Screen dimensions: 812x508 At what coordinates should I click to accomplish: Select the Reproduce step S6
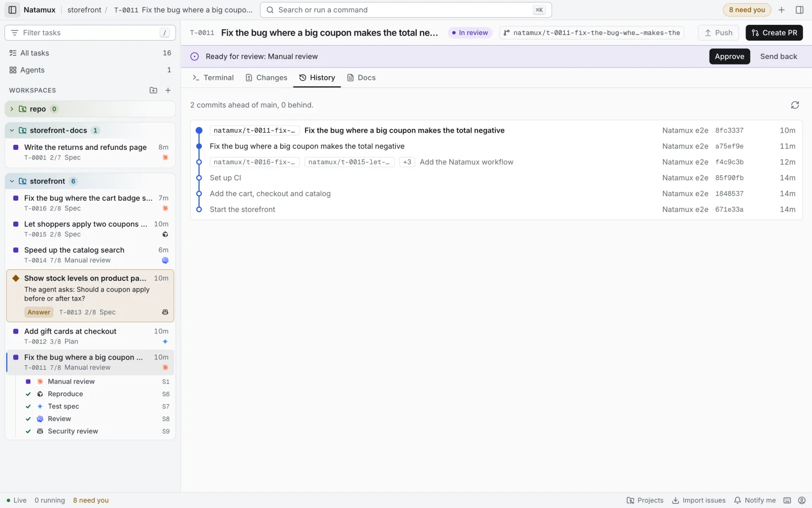[96, 394]
